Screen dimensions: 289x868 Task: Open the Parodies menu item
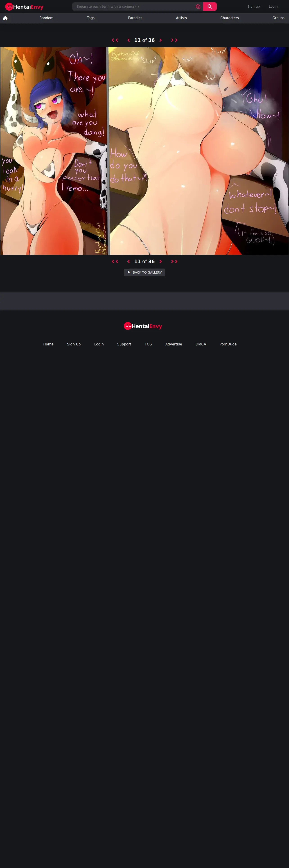[x=135, y=18]
